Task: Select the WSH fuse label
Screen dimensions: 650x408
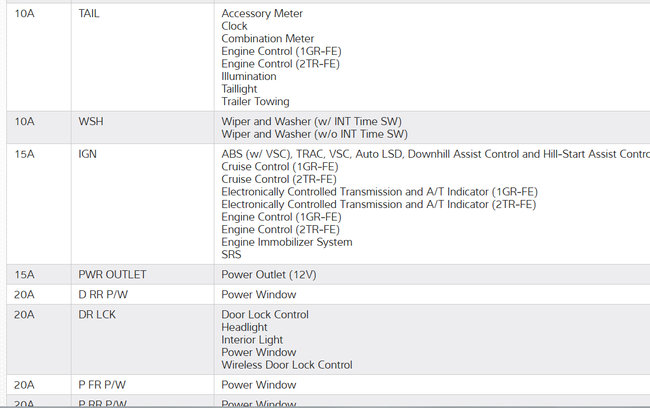Action: (x=91, y=122)
